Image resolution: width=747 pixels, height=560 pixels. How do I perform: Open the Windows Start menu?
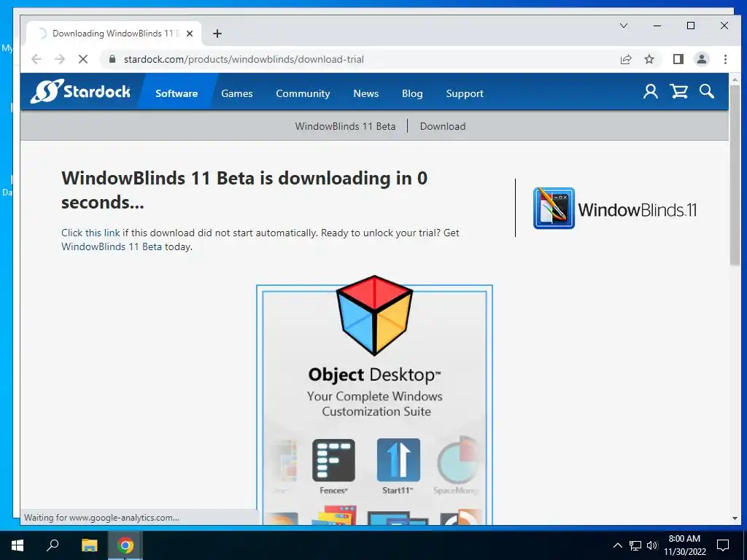tap(18, 545)
